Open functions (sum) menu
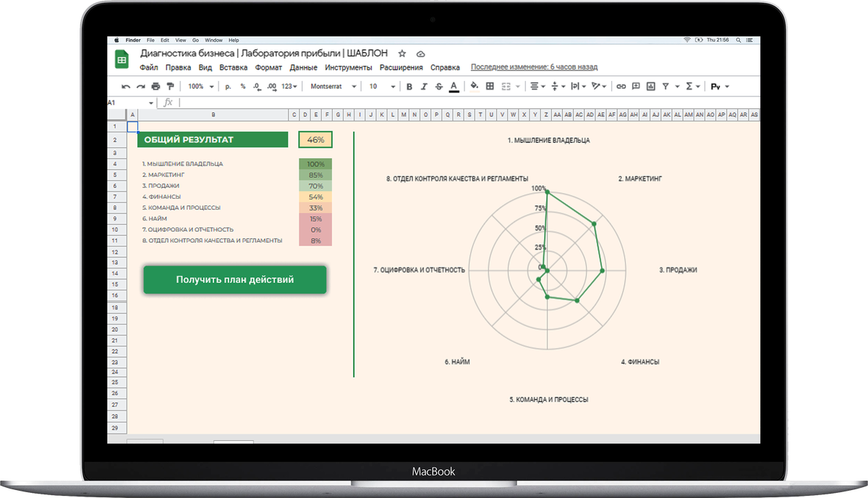This screenshot has height=498, width=868. (692, 87)
